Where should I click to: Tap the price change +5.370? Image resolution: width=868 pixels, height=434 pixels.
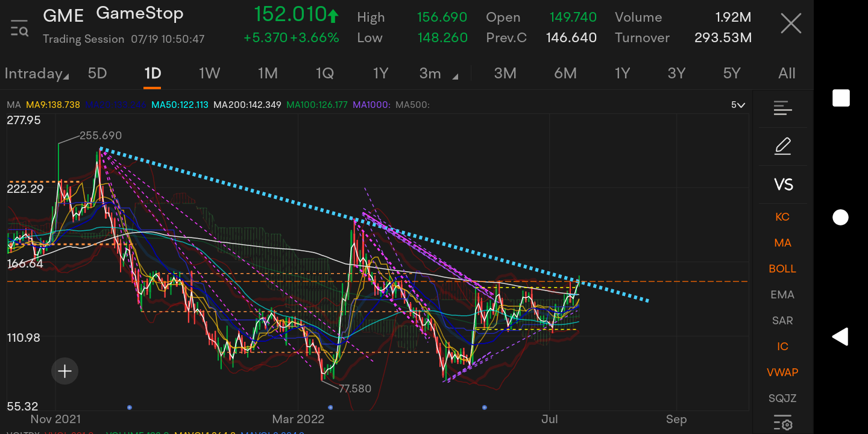pyautogui.click(x=265, y=37)
